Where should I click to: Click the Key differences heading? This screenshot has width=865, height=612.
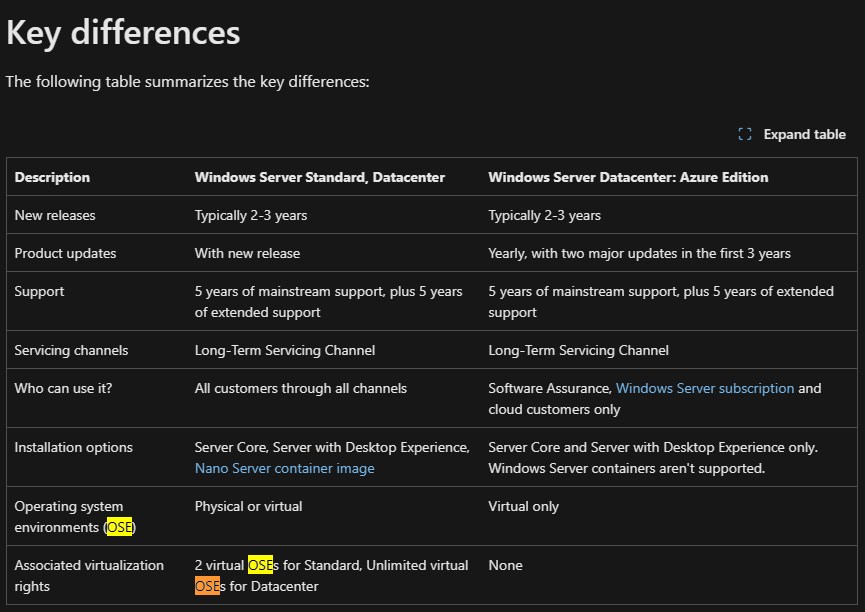123,33
